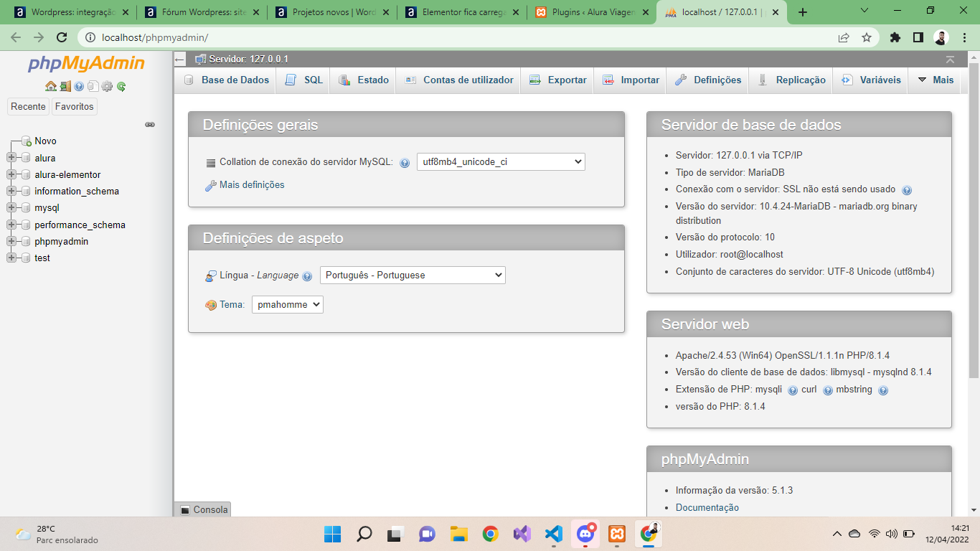This screenshot has height=551, width=980.
Task: Open the Estado tab
Action: pyautogui.click(x=362, y=80)
